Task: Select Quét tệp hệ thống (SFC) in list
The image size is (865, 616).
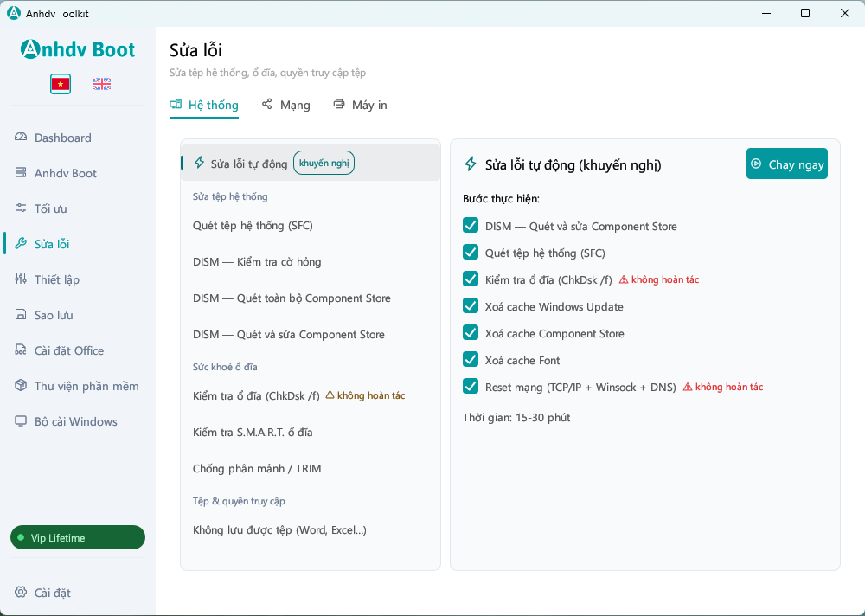Action: 311,225
